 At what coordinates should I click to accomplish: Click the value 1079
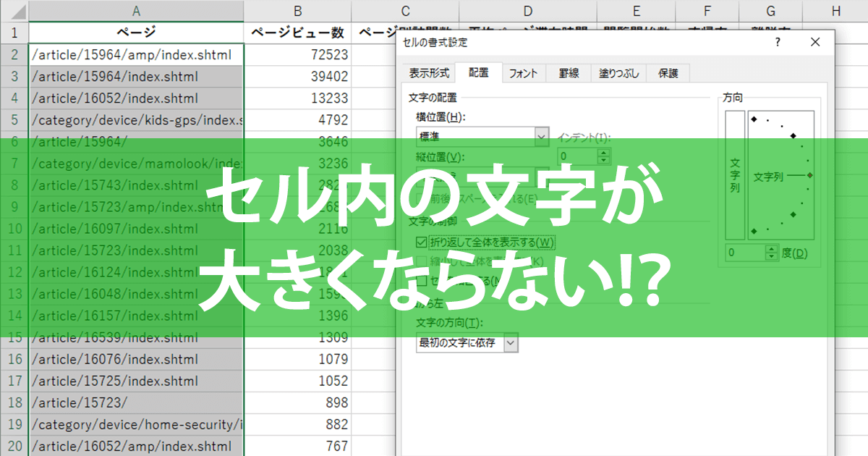tap(333, 359)
